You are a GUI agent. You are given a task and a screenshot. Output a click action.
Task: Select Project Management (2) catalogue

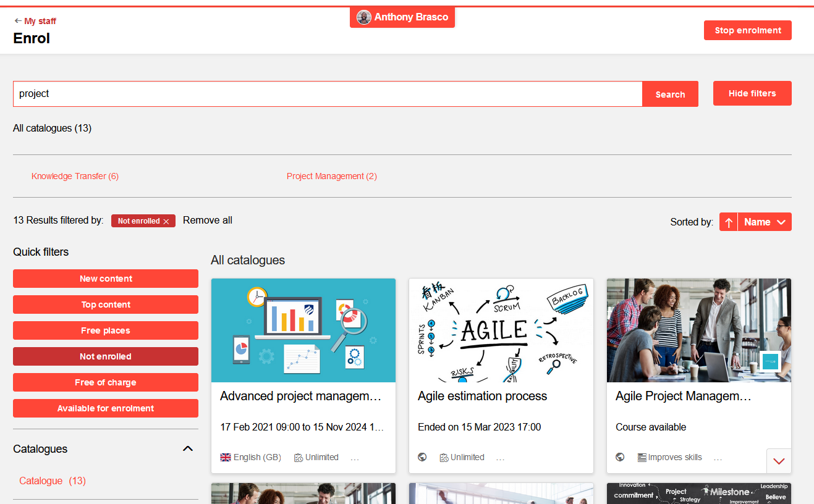coord(332,176)
